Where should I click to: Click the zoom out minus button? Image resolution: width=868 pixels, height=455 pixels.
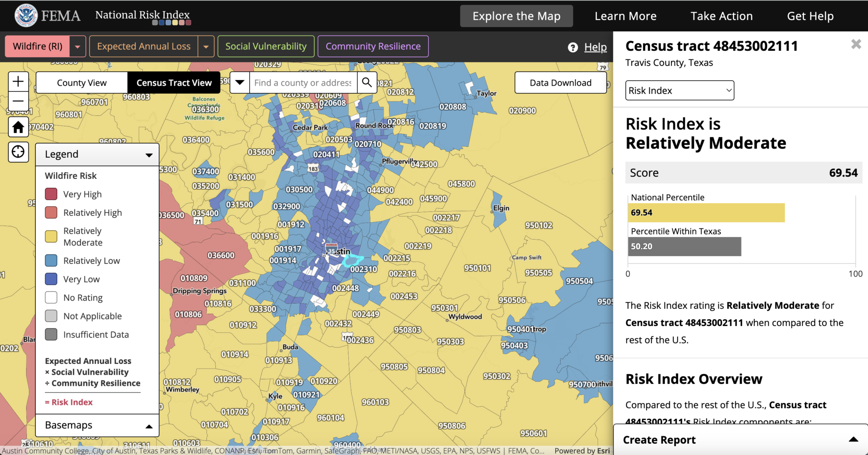coord(18,101)
